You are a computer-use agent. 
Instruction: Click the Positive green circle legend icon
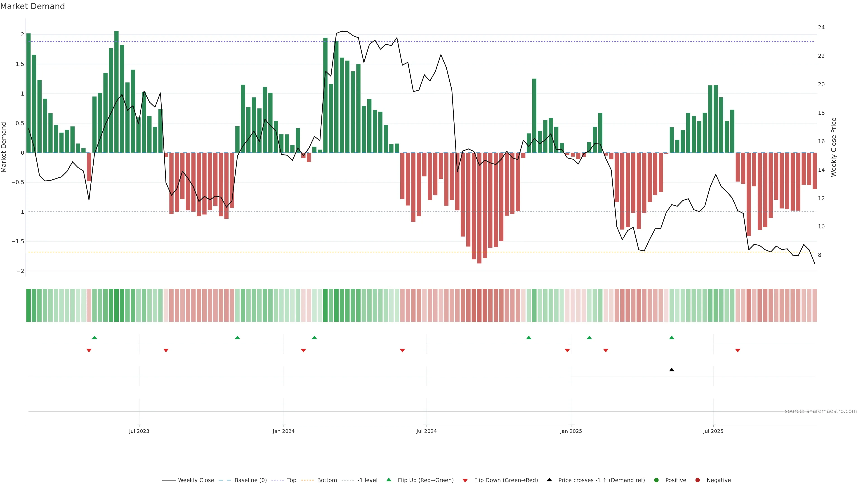(x=656, y=480)
